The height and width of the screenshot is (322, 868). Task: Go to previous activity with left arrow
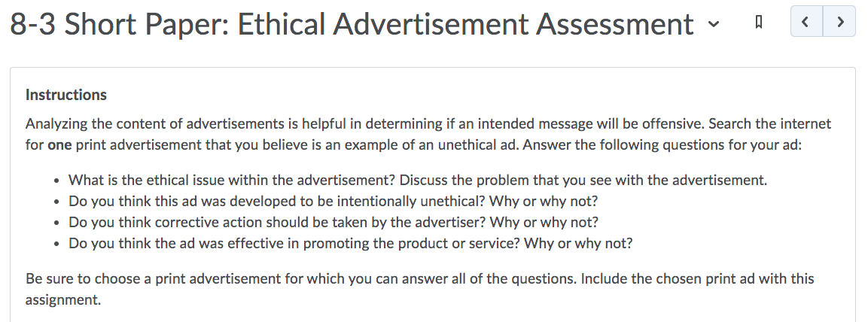click(806, 22)
